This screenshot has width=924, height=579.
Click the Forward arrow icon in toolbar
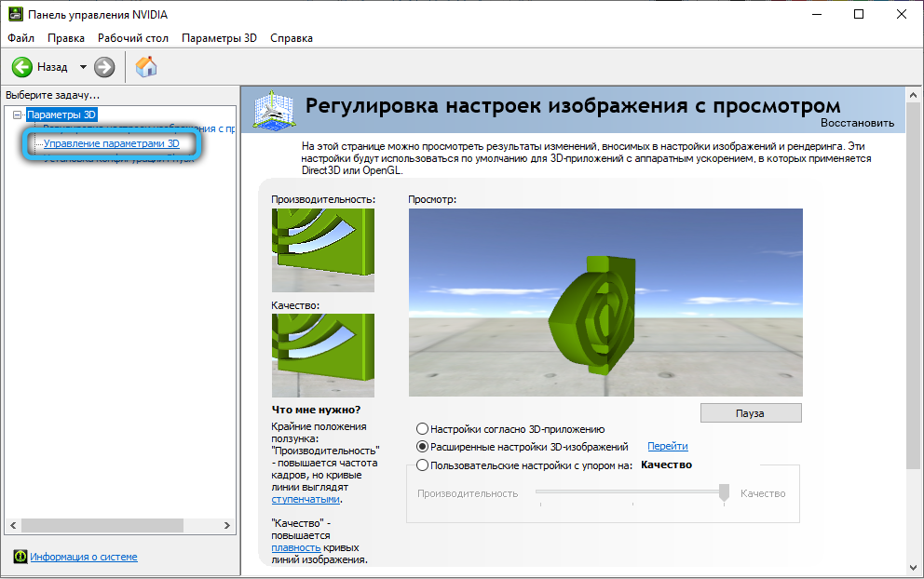pyautogui.click(x=104, y=67)
